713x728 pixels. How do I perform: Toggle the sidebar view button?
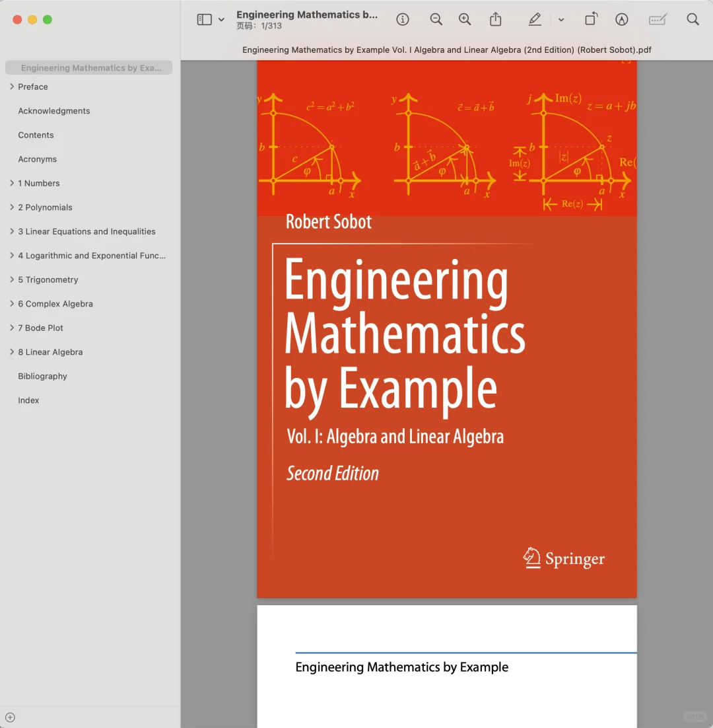coord(204,20)
